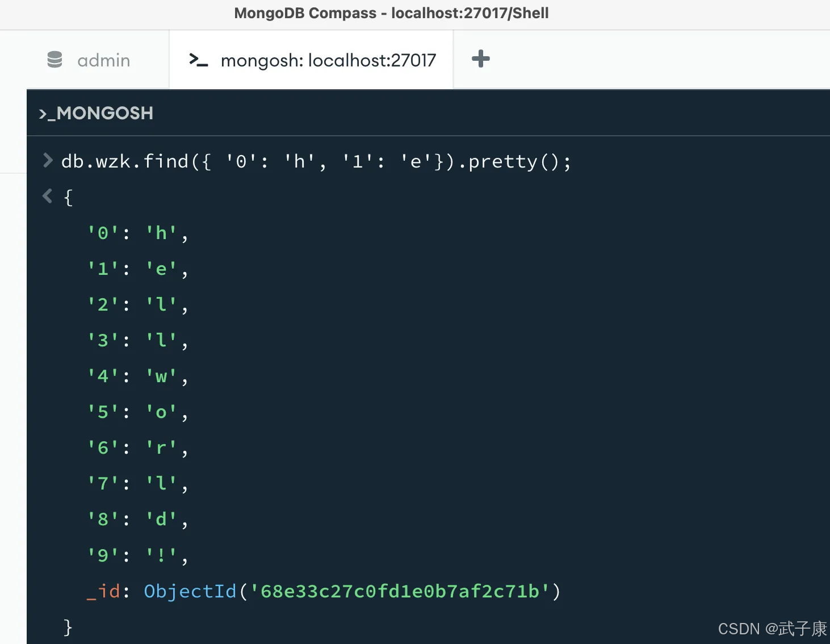This screenshot has height=644, width=830.
Task: Add a new tab with plus icon
Action: [481, 59]
